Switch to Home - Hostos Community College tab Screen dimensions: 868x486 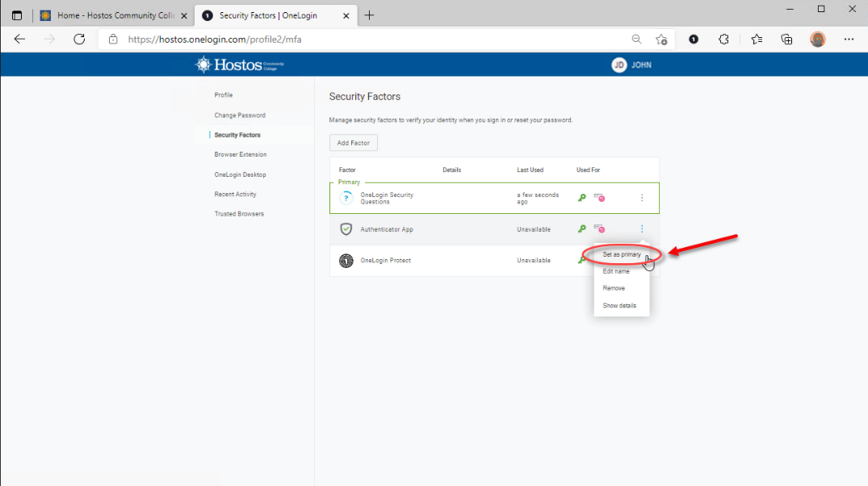point(112,15)
